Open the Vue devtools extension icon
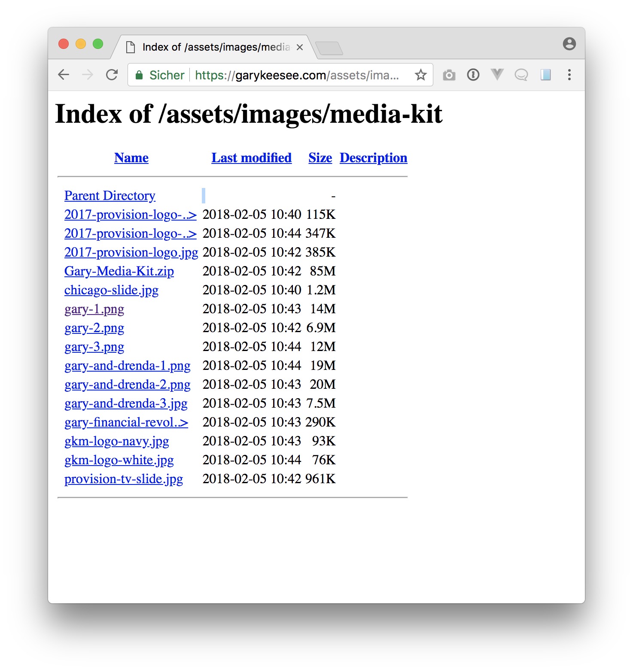The width and height of the screenshot is (633, 672). pyautogui.click(x=497, y=75)
